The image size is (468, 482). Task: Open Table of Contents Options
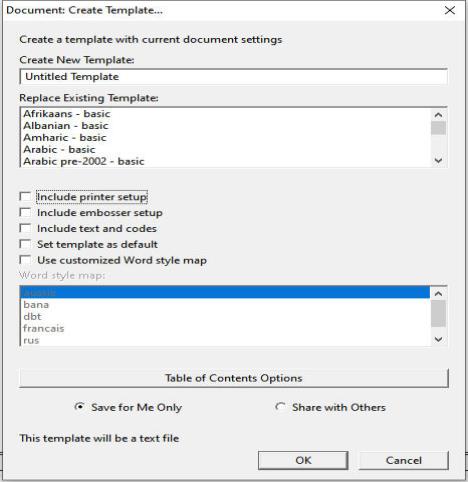coord(234,378)
